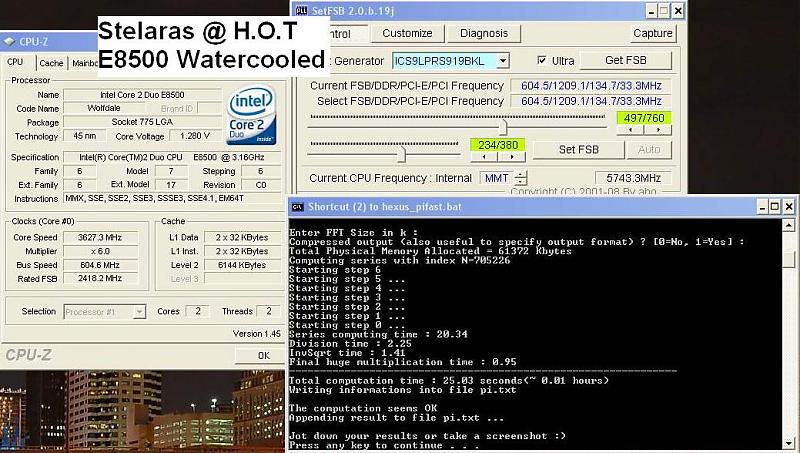800x453 pixels.
Task: Open the clock generator ICS9LPRS919BKL dropdown
Action: (503, 61)
